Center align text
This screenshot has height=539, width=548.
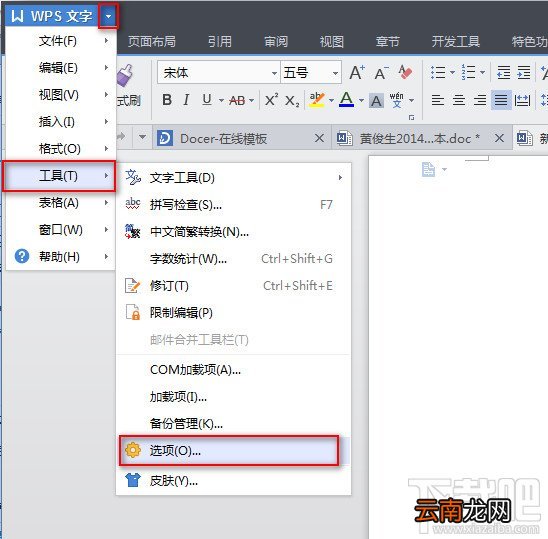[459, 101]
